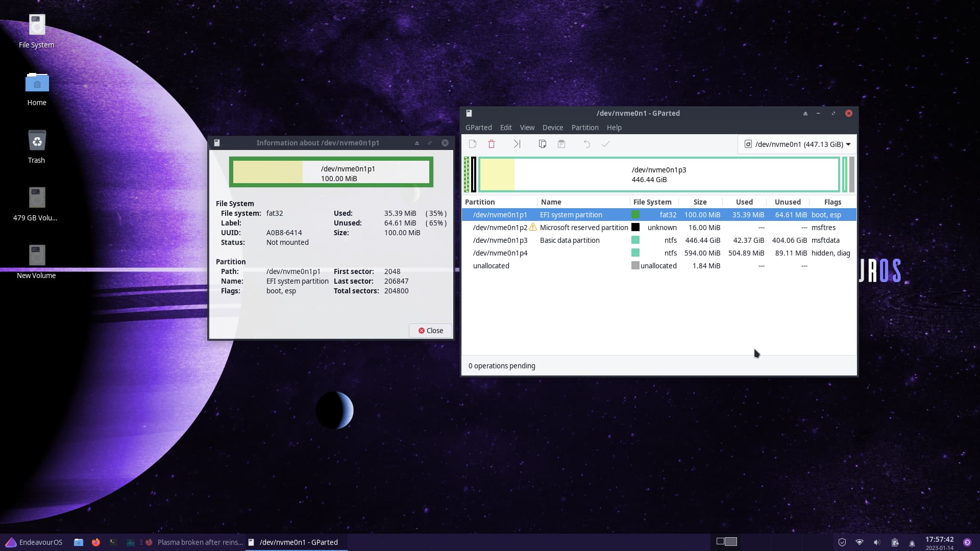Click the Not mounted status text
980x551 pixels.
coord(287,242)
